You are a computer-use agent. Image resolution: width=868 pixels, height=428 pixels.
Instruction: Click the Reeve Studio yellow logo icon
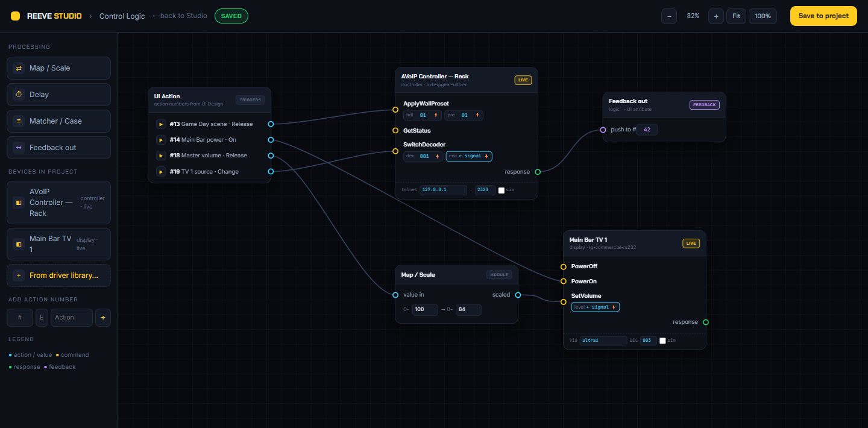[15, 16]
